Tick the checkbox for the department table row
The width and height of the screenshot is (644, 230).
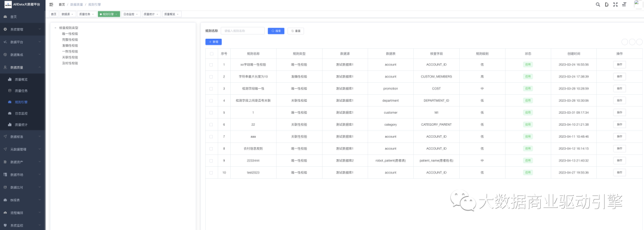click(x=212, y=100)
